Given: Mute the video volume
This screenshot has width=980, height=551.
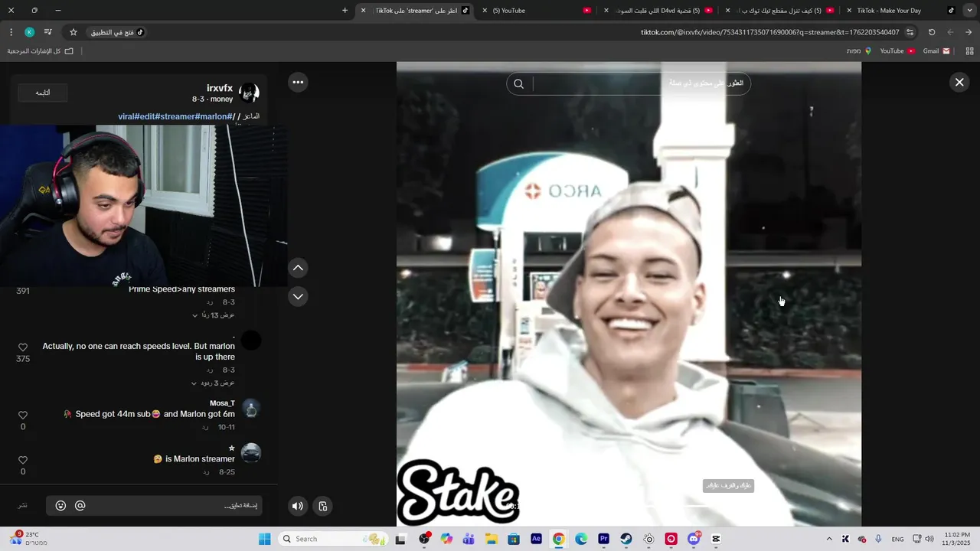Looking at the screenshot, I should pyautogui.click(x=298, y=506).
